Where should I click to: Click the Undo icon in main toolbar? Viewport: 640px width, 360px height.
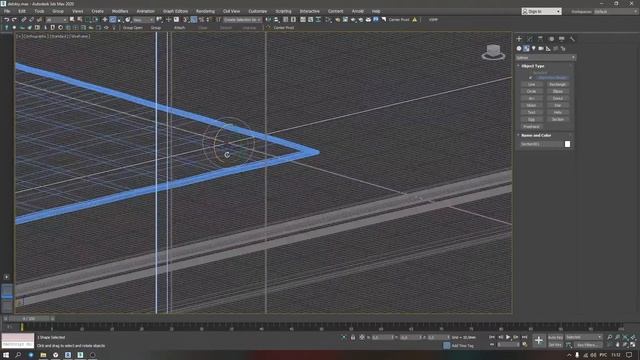[7, 20]
